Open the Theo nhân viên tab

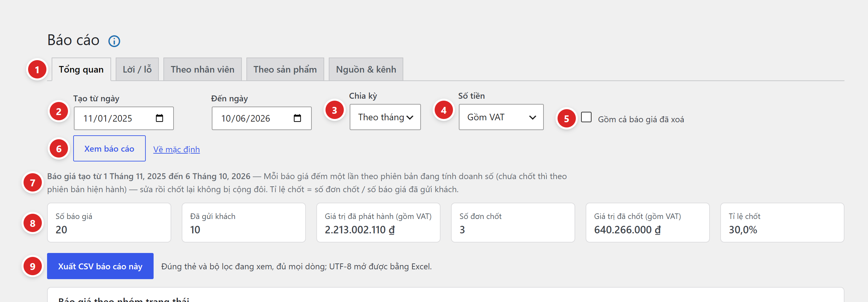coord(202,69)
